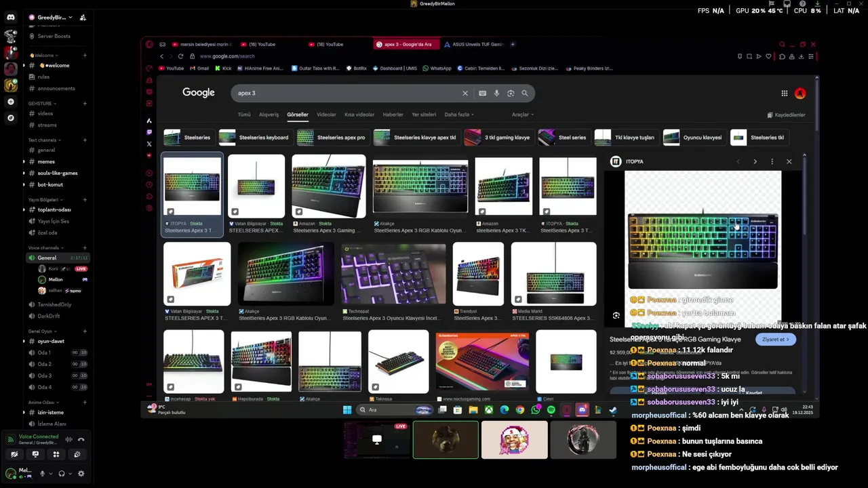The height and width of the screenshot is (488, 868).
Task: Open the Server Boosts entry
Action: coord(54,36)
